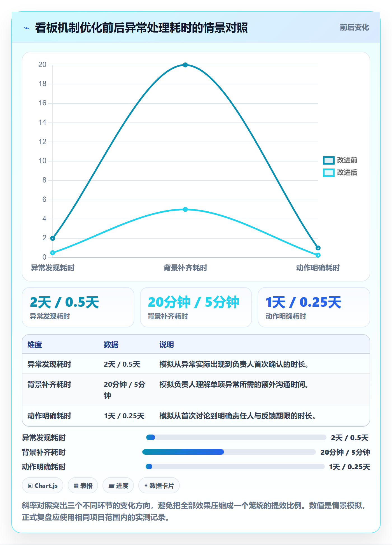Click the 动作明确耗时 progress bar
Viewport: 392px width, 545px height.
[235, 467]
